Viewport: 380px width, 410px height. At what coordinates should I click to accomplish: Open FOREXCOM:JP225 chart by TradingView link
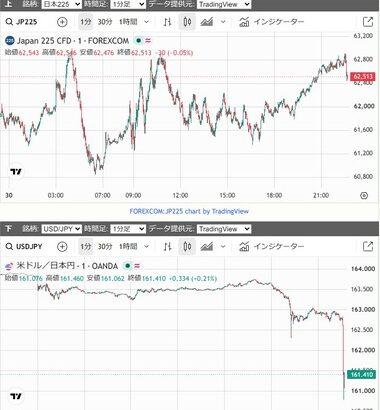(x=189, y=211)
